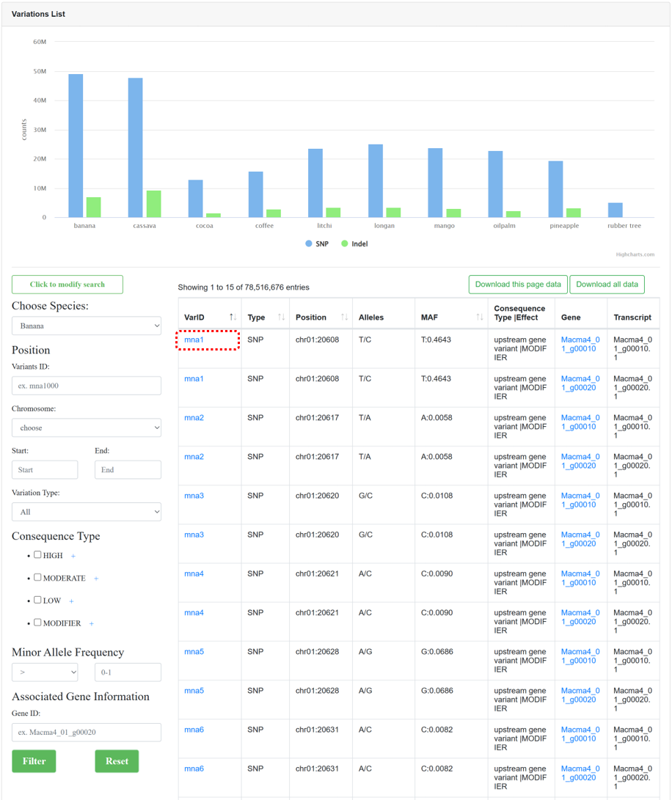The image size is (672, 800).
Task: Enable the MODERATE consequence checkbox
Action: pyautogui.click(x=37, y=577)
